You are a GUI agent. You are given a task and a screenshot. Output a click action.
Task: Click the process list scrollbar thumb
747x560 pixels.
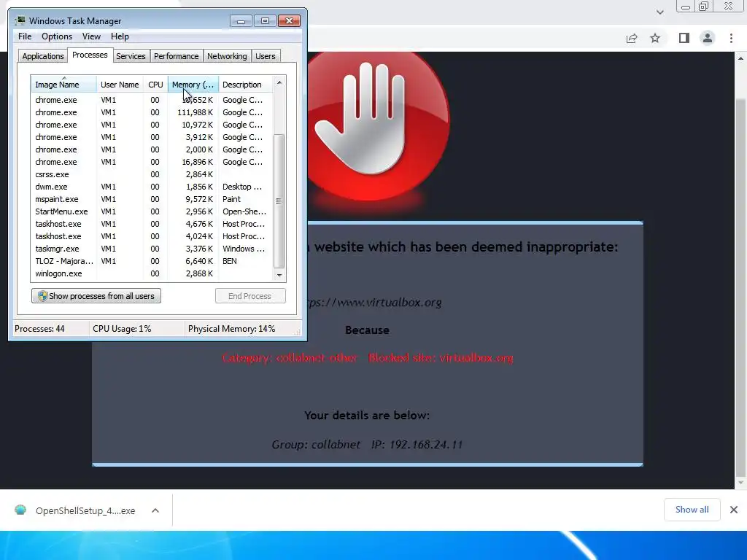coord(279,201)
